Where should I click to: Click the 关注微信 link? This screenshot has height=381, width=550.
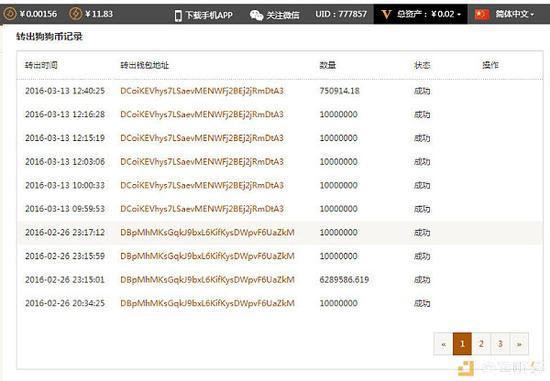[x=283, y=15]
